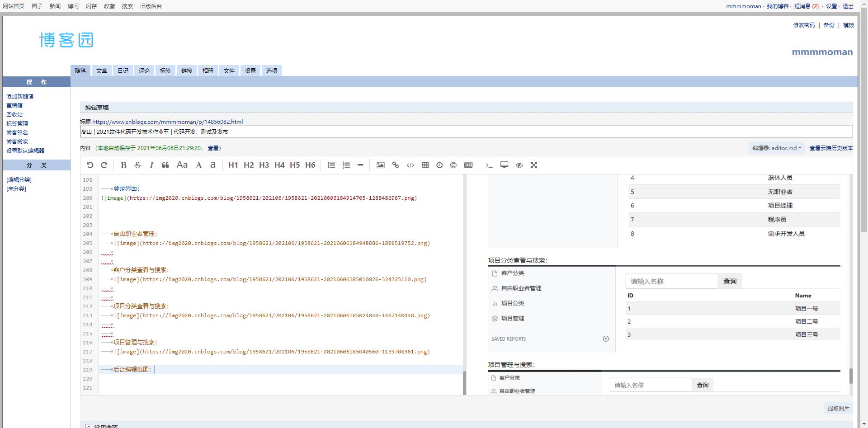Insert a block quote using the quote icon

click(x=165, y=165)
